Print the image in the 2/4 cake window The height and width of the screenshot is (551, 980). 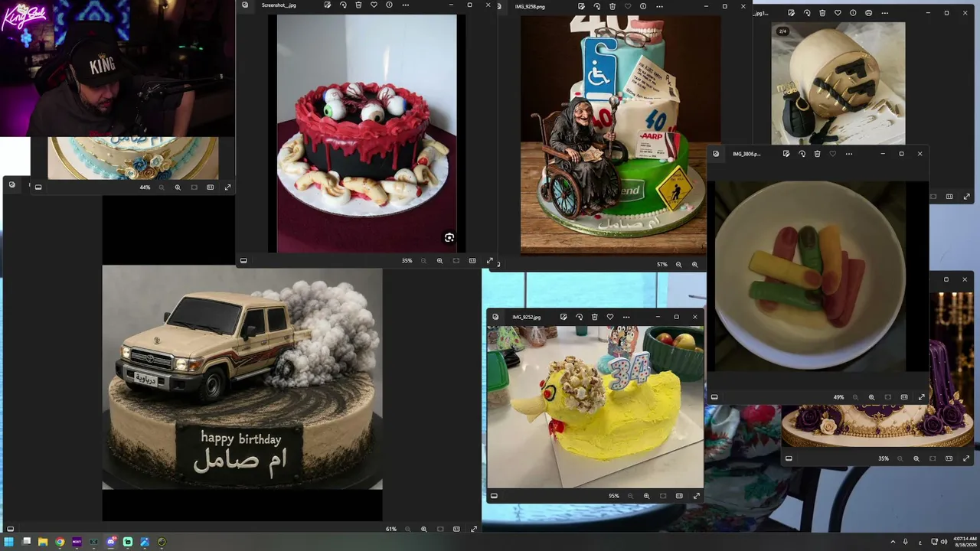(868, 13)
